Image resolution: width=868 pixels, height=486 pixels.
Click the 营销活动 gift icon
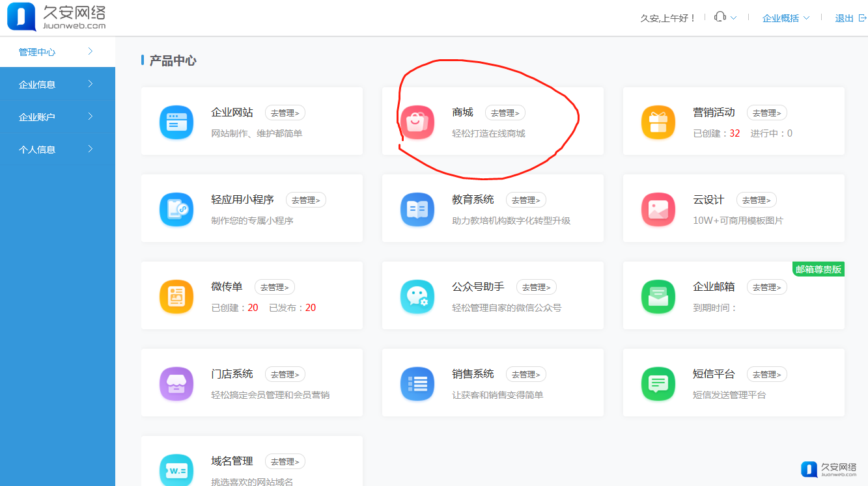tap(658, 121)
